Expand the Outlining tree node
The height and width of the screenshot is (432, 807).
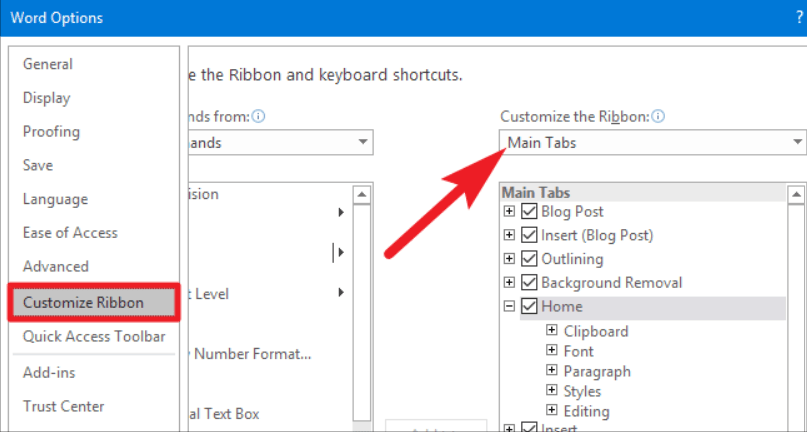pyautogui.click(x=509, y=259)
